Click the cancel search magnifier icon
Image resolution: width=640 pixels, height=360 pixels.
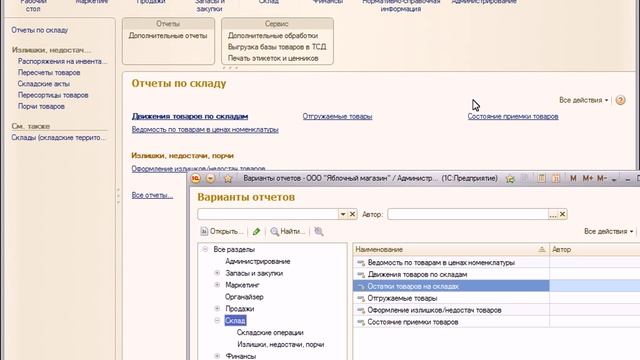[x=319, y=231]
